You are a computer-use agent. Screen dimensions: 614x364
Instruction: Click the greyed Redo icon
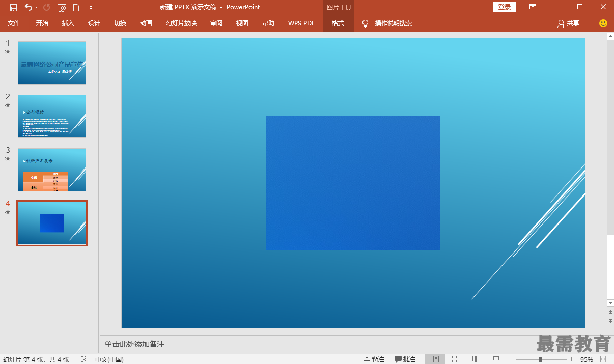pyautogui.click(x=47, y=7)
